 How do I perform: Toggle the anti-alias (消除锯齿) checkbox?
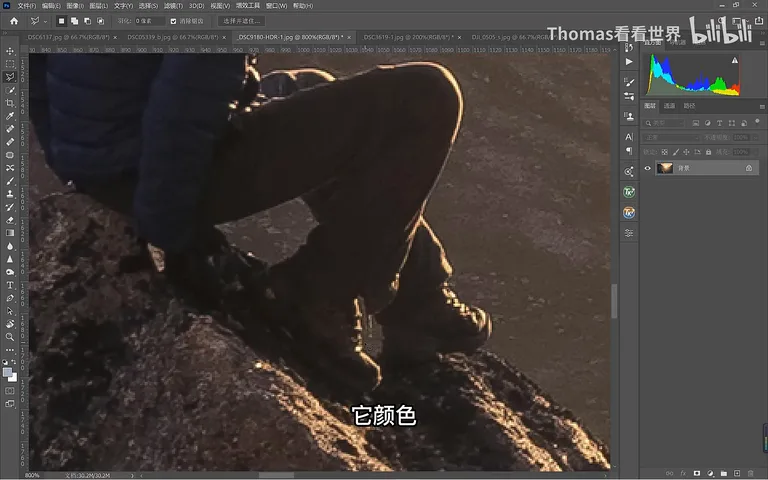173,21
